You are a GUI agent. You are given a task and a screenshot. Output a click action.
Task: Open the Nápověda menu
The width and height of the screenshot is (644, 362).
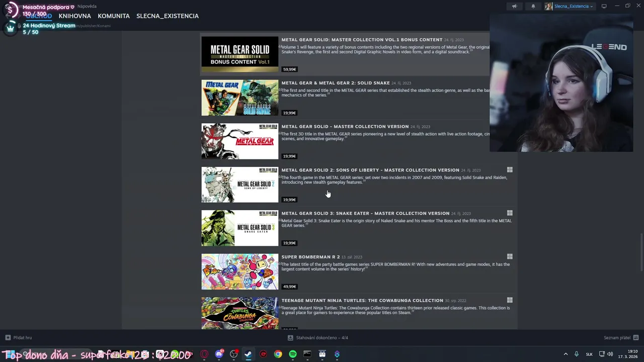point(87,7)
